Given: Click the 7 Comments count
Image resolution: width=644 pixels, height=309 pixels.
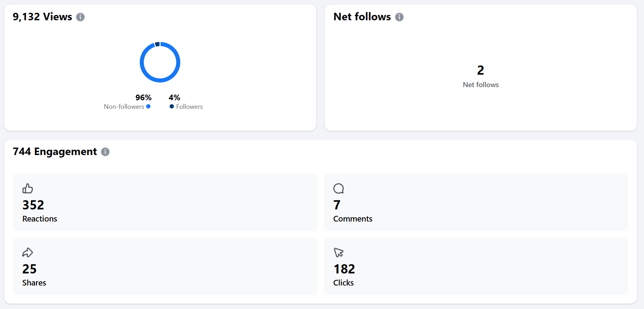Looking at the screenshot, I should click(x=337, y=205).
